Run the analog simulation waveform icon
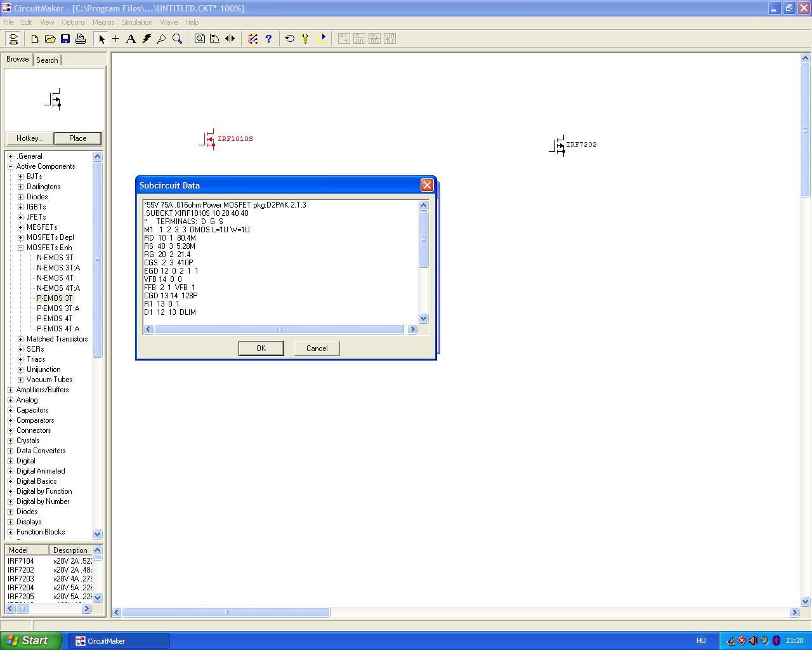This screenshot has height=650, width=812. coord(320,39)
